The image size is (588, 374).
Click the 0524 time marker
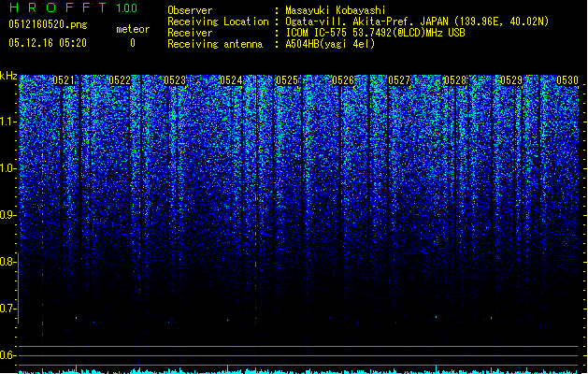tap(232, 80)
